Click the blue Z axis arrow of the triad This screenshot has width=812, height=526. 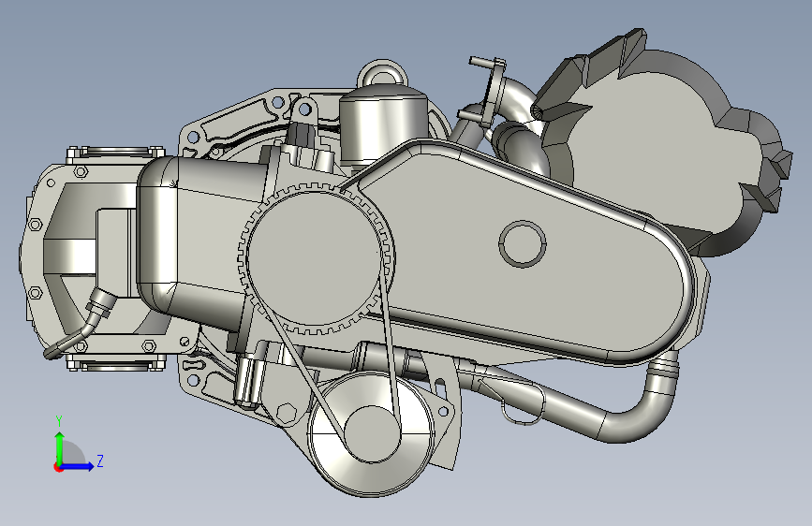pos(78,466)
